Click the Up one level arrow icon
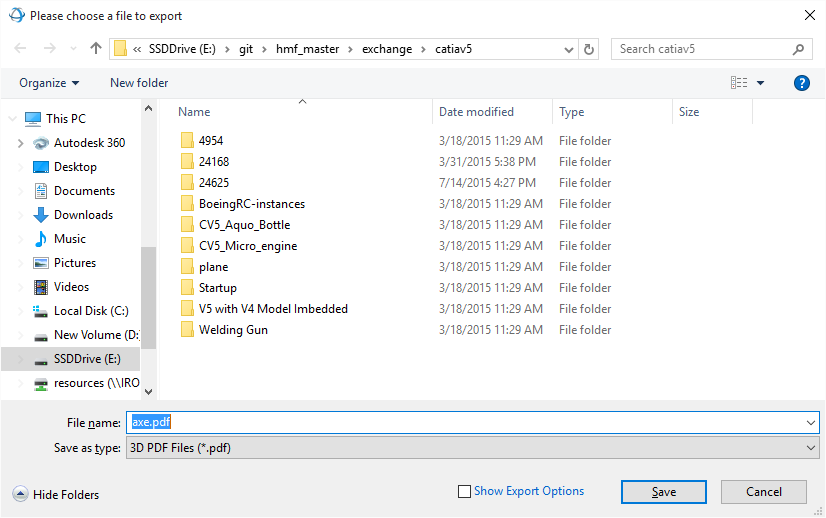826x518 pixels. click(x=96, y=49)
